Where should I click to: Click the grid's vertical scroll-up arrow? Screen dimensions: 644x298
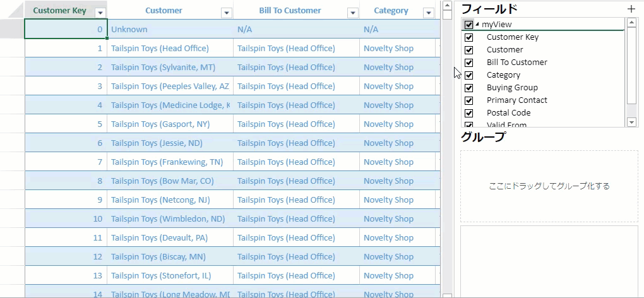click(x=447, y=6)
